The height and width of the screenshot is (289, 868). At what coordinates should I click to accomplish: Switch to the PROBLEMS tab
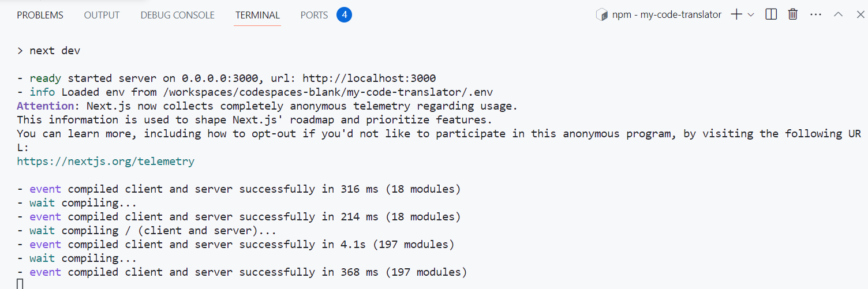[40, 16]
